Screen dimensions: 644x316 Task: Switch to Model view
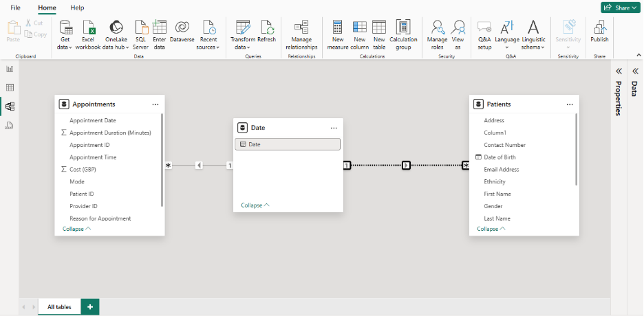coord(10,106)
